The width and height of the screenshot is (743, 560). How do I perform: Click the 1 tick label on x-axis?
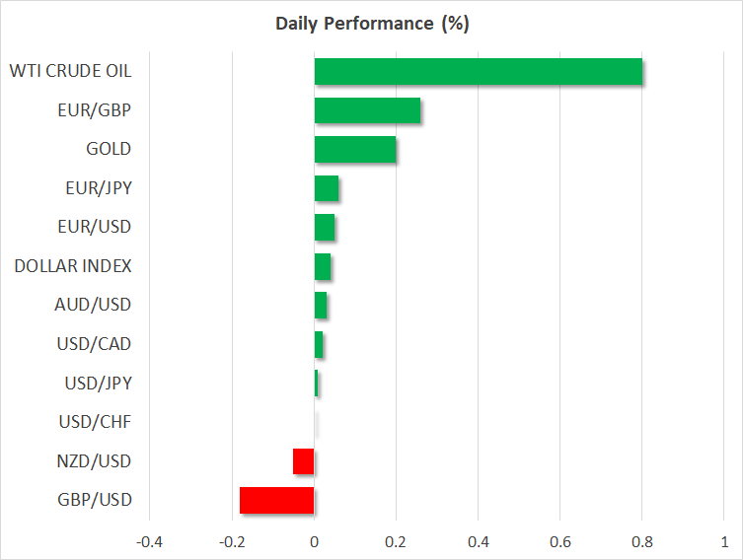click(x=724, y=541)
